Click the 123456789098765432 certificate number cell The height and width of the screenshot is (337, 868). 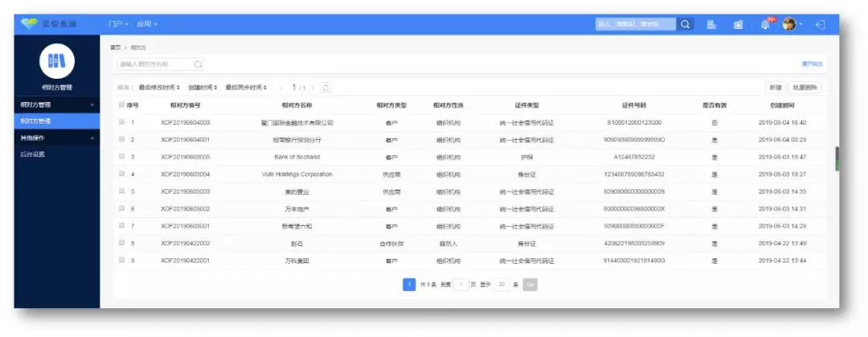pyautogui.click(x=634, y=174)
